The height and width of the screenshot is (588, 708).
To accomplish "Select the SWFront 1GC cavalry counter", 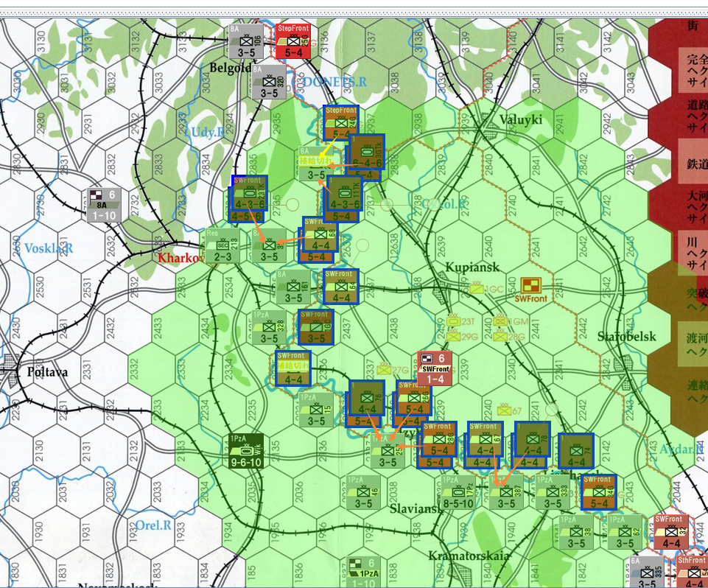I will (x=316, y=327).
